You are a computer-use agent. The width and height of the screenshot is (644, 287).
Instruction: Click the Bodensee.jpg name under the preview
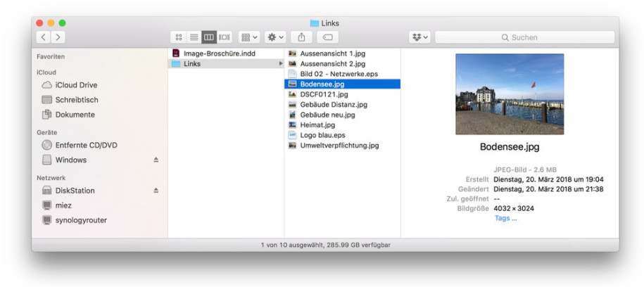[510, 147]
